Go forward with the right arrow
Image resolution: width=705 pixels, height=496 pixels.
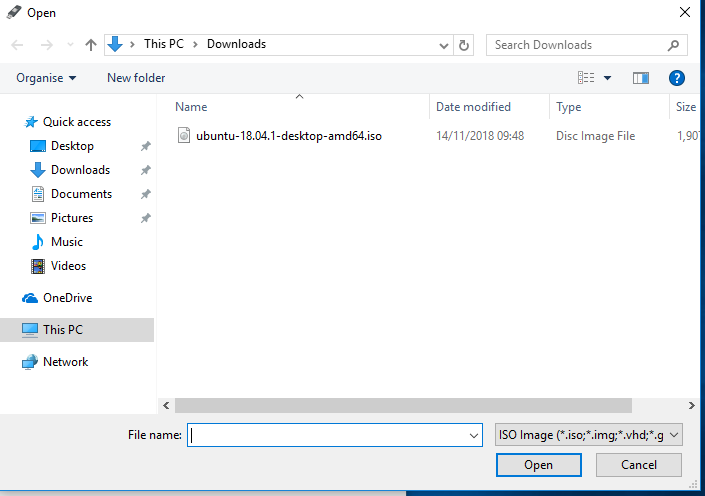click(x=47, y=45)
